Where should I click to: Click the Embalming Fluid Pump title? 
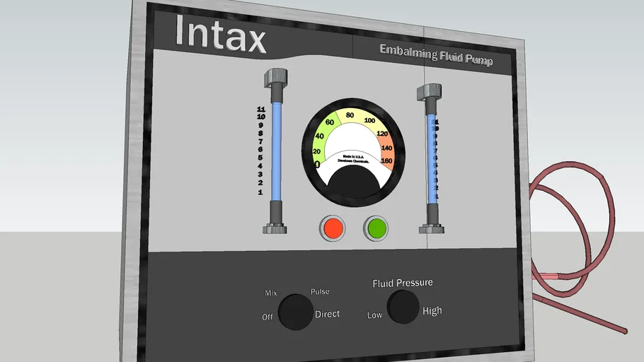435,55
